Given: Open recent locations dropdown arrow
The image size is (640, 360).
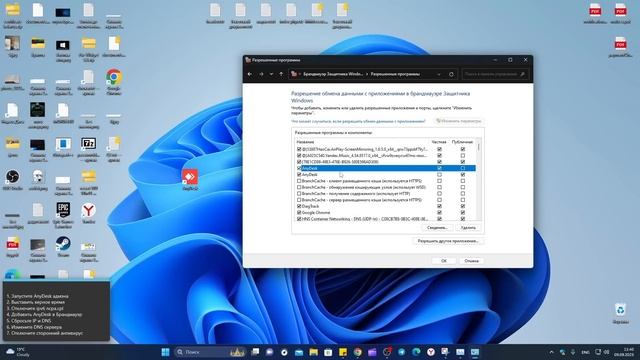Looking at the screenshot, I should tap(271, 74).
